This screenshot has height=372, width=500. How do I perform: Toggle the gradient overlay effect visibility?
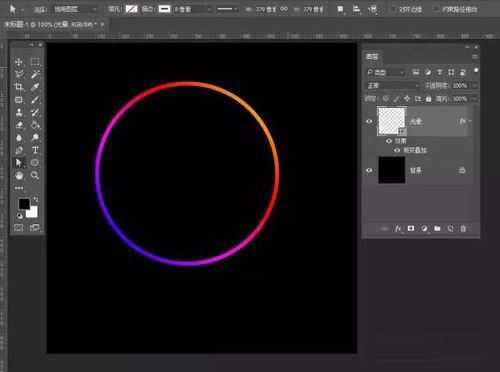click(397, 150)
